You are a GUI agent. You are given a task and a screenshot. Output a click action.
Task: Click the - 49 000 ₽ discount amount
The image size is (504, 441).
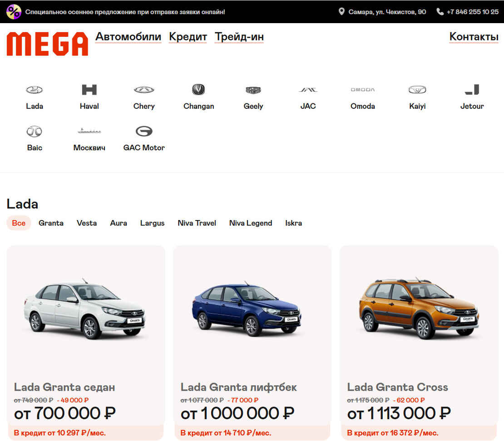tap(73, 400)
